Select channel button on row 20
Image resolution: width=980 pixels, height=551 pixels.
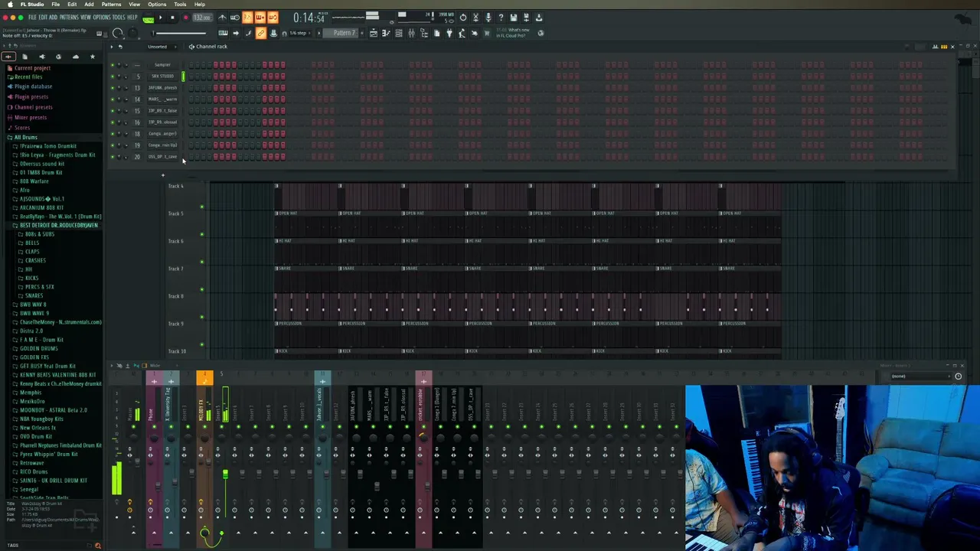162,157
